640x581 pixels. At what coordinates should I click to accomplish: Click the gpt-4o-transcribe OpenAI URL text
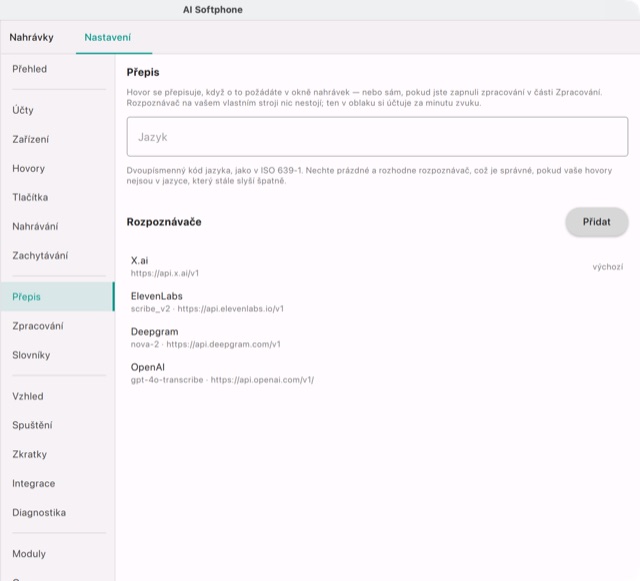pos(222,380)
